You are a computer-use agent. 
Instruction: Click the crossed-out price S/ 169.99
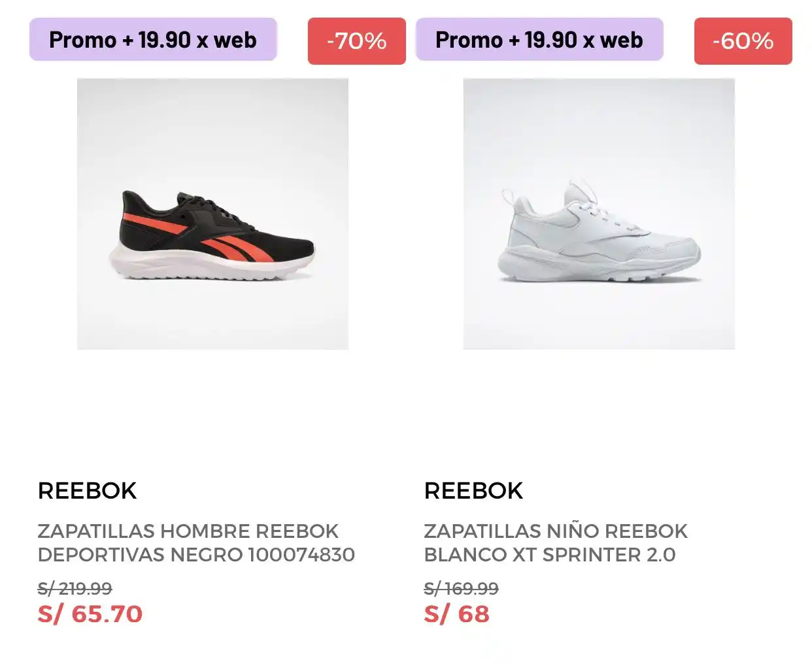(461, 589)
